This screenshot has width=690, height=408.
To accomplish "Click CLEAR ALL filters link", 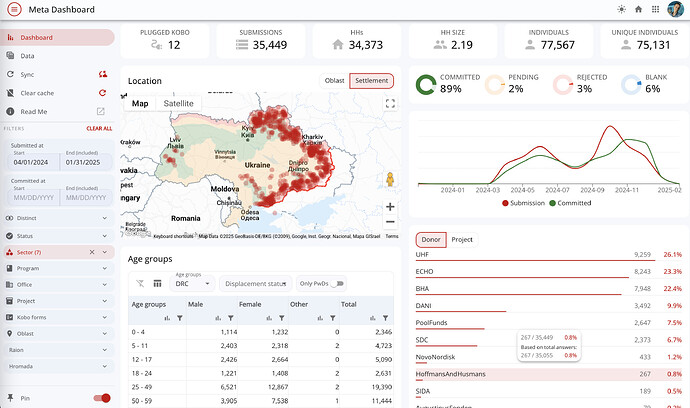I will [x=99, y=129].
